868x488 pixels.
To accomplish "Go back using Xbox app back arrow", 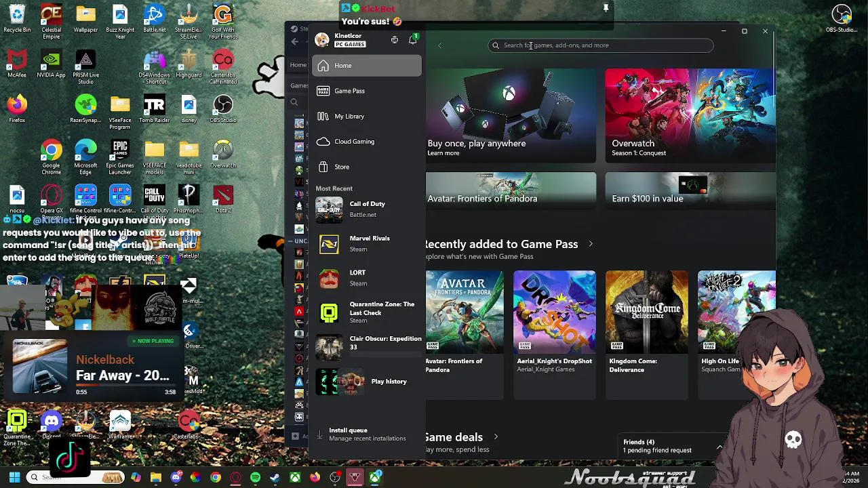I will pos(439,45).
